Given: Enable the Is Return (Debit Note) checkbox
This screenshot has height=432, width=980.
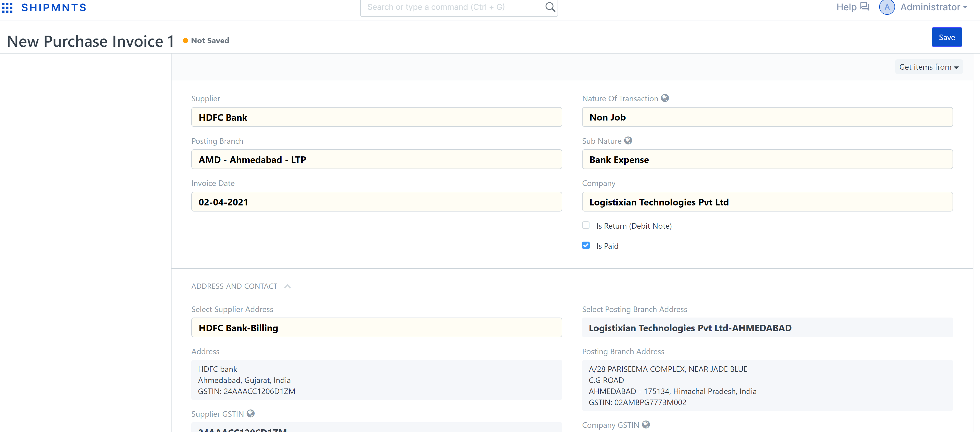Looking at the screenshot, I should click(586, 225).
